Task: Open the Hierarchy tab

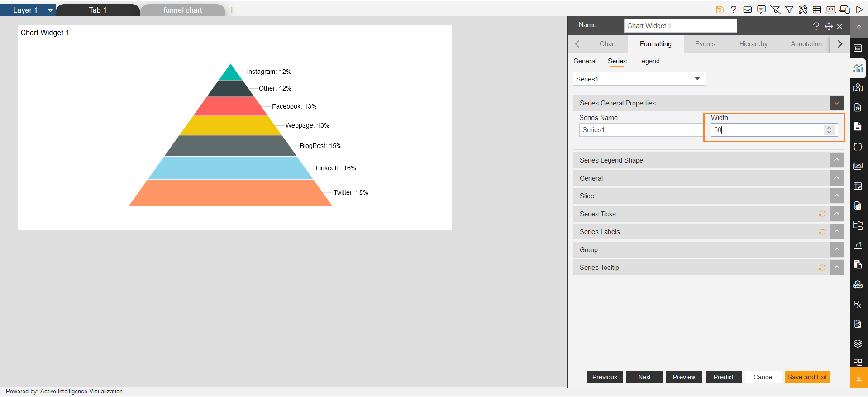Action: (754, 44)
